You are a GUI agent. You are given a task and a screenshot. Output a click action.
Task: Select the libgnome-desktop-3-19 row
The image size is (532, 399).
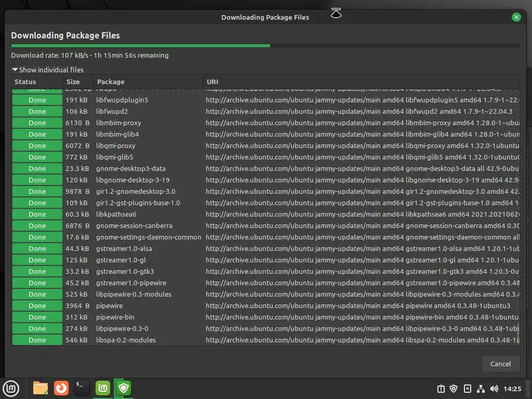click(x=265, y=180)
